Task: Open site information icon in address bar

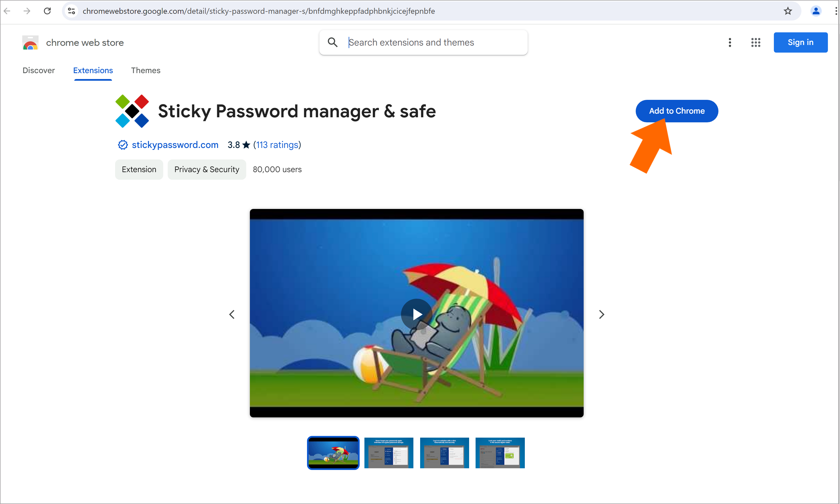Action: pyautogui.click(x=71, y=11)
